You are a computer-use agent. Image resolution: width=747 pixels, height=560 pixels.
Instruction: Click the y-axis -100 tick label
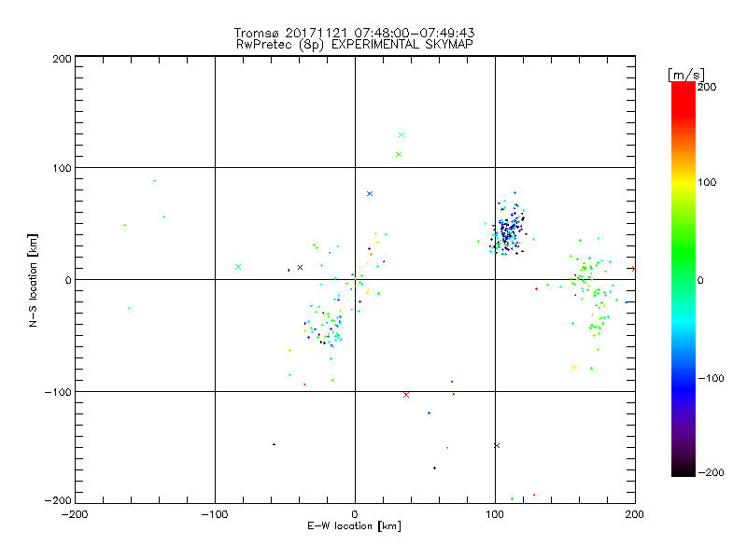[58, 392]
